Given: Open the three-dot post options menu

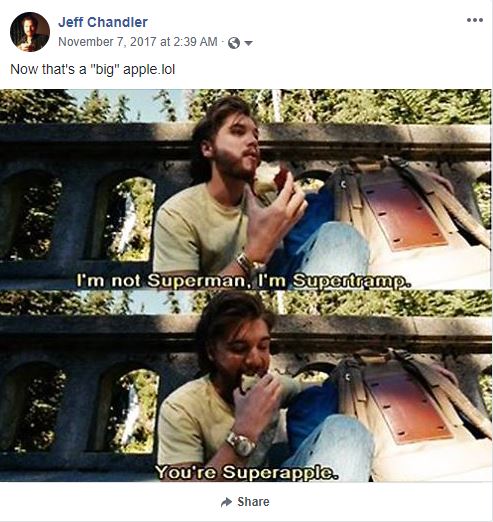Looking at the screenshot, I should pos(475,20).
